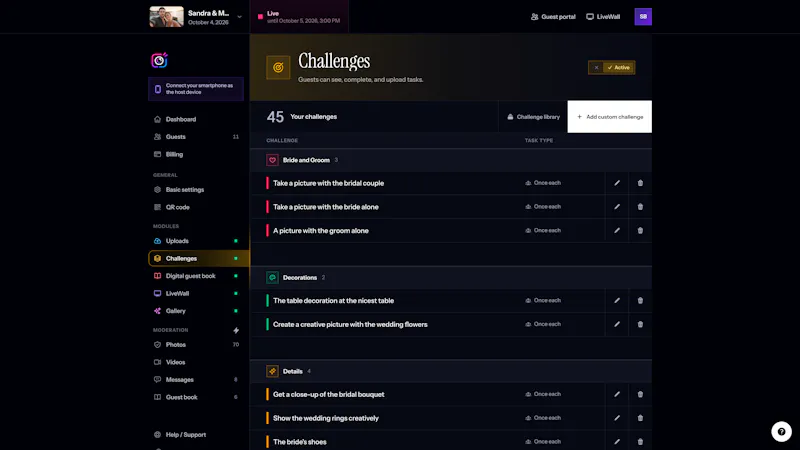Image resolution: width=800 pixels, height=450 pixels.
Task: Open the Sandra & M... event dropdown chevron
Action: point(239,17)
